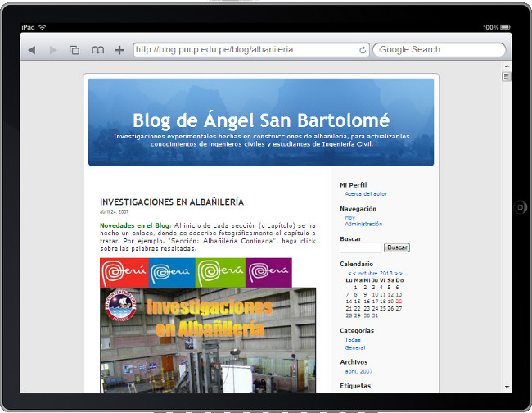532x413 pixels.
Task: Go to previous month in Calendario
Action: pos(351,273)
